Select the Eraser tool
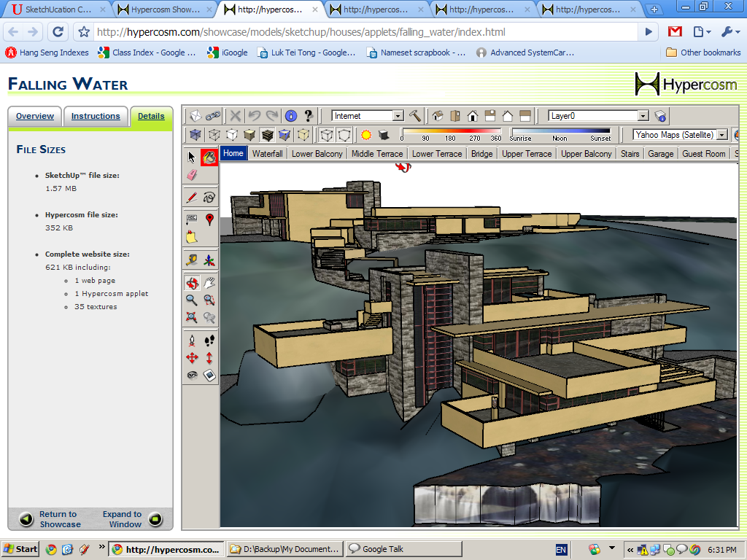The width and height of the screenshot is (747, 560). [193, 175]
